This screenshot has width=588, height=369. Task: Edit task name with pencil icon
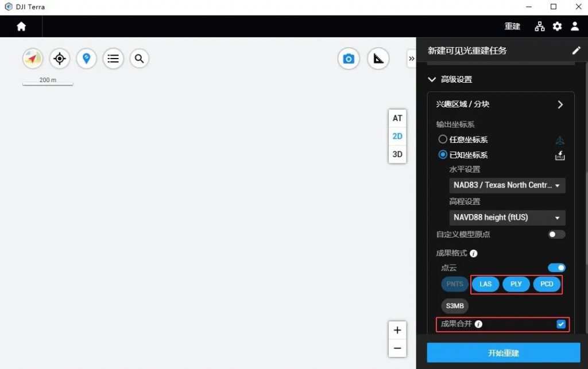tap(577, 51)
